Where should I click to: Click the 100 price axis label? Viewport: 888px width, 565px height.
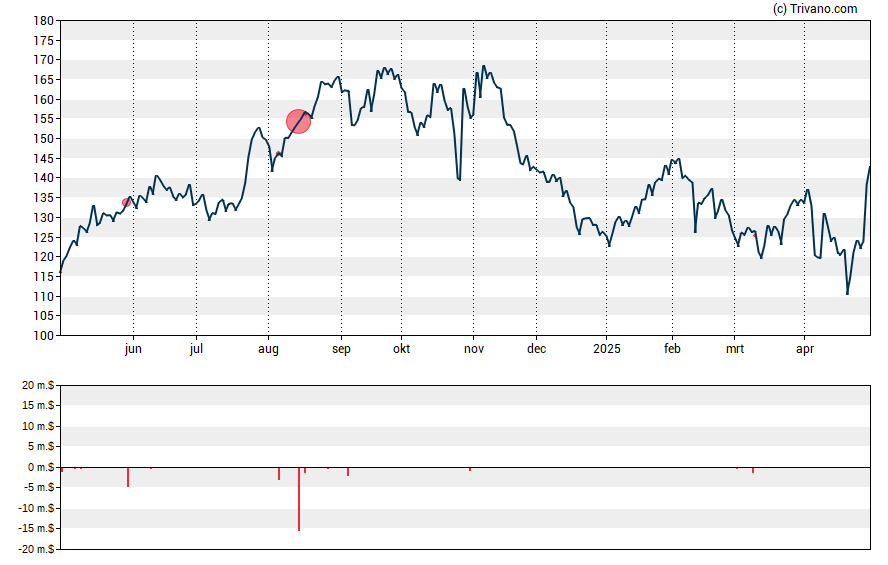44,335
